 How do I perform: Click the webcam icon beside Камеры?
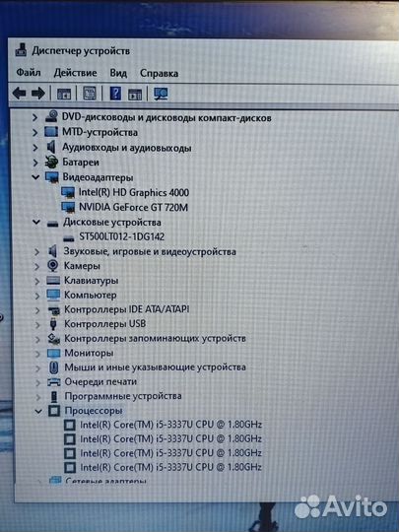[x=52, y=266]
